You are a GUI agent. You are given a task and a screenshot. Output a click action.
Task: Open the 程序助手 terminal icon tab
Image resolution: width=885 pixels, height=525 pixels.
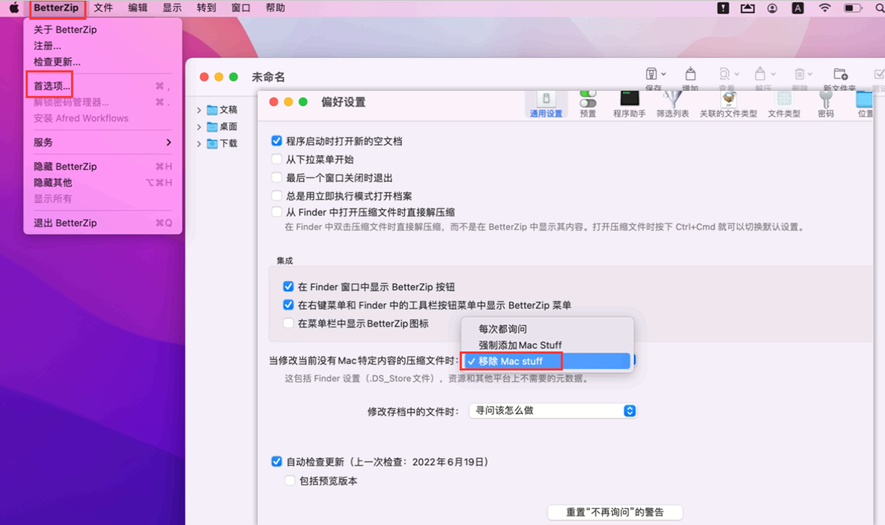(x=630, y=102)
